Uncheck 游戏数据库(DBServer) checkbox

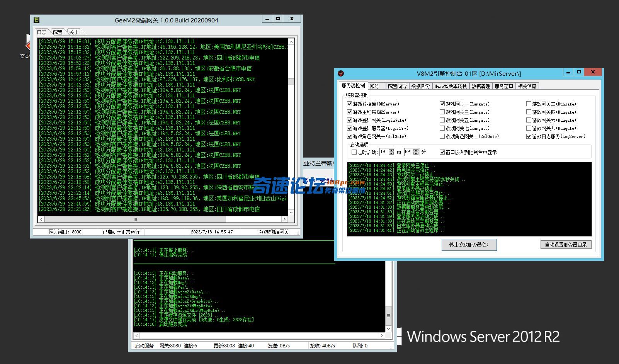349,104
